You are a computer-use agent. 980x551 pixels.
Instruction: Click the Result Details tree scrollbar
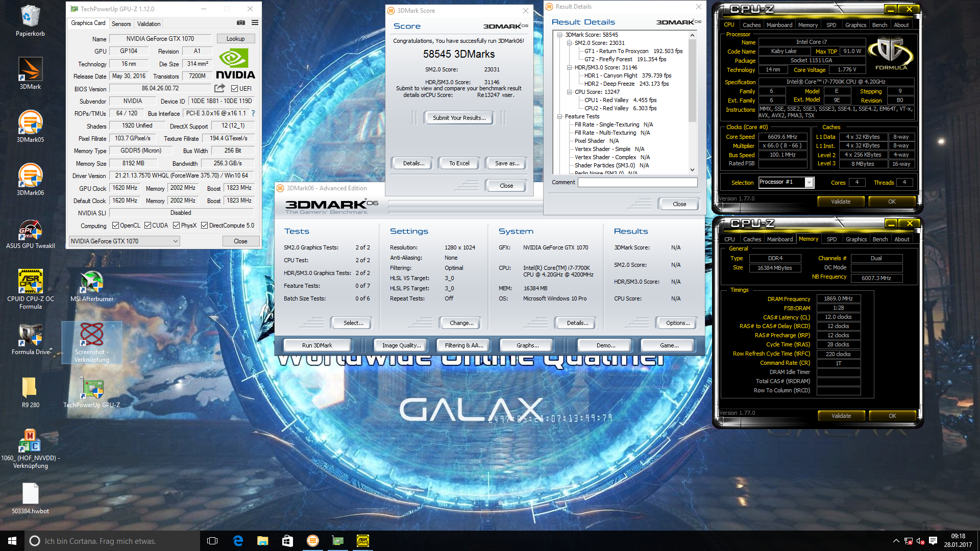click(692, 80)
